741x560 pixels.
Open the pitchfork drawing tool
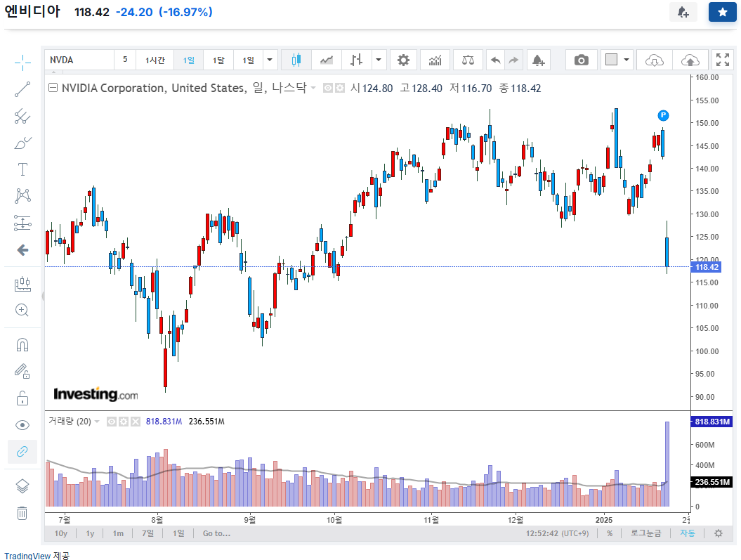22,116
